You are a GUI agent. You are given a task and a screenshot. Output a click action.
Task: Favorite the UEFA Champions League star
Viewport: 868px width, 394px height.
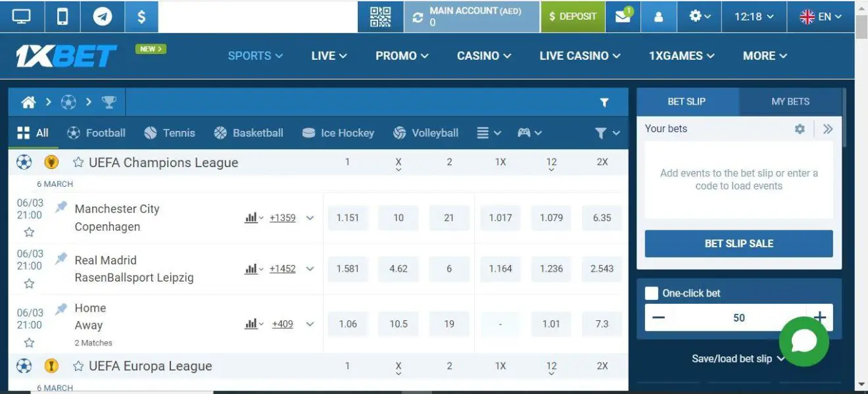pyautogui.click(x=78, y=162)
